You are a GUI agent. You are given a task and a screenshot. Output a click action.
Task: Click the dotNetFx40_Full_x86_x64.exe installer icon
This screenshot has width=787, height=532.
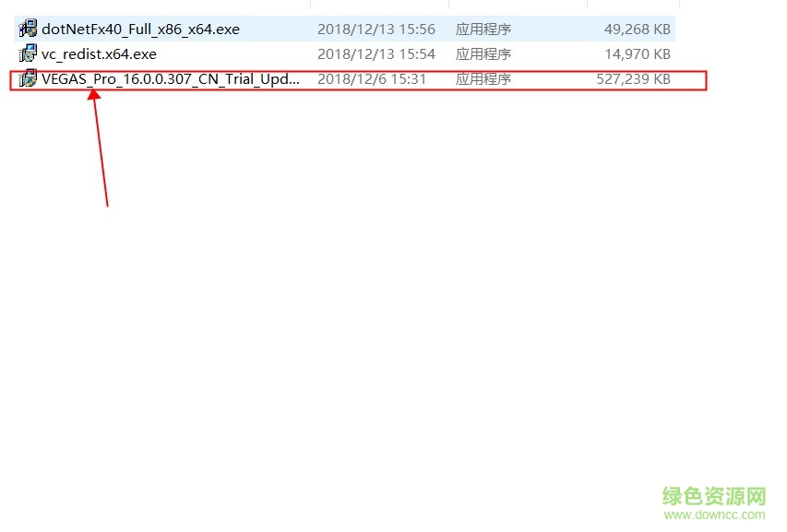[x=28, y=29]
